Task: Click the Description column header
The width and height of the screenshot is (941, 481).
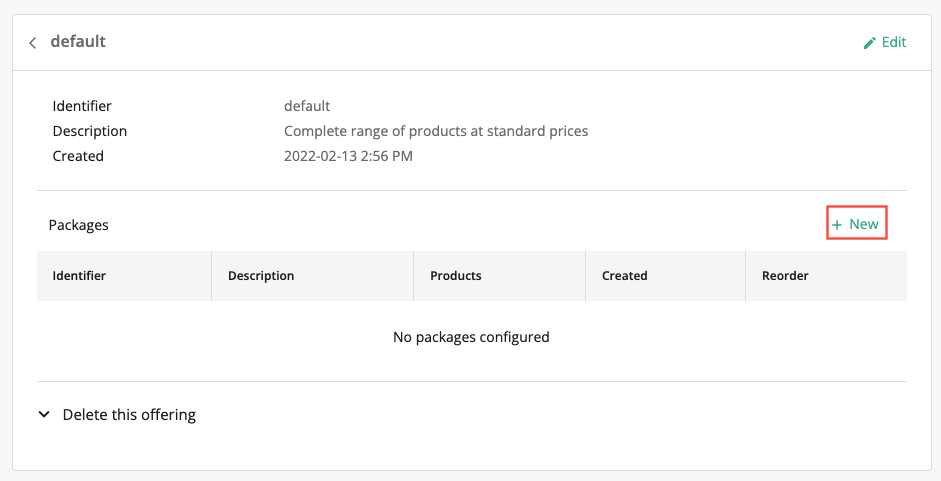Action: tap(261, 276)
